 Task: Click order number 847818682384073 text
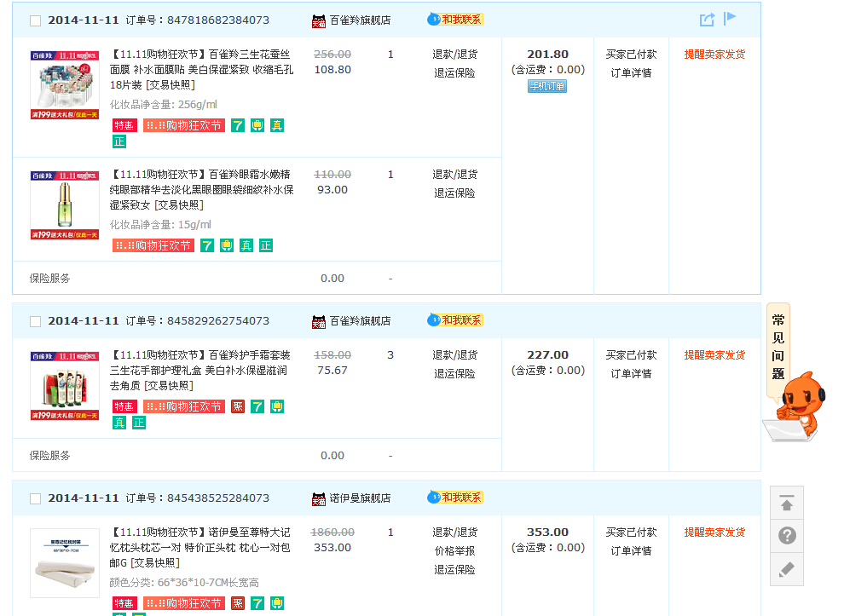(218, 20)
